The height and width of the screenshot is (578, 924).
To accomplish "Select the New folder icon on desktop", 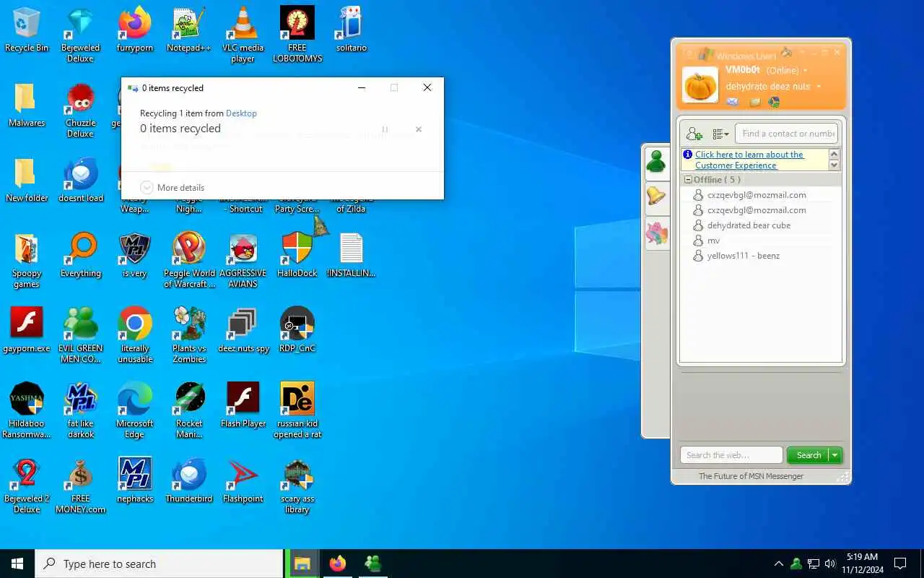I will click(27, 180).
